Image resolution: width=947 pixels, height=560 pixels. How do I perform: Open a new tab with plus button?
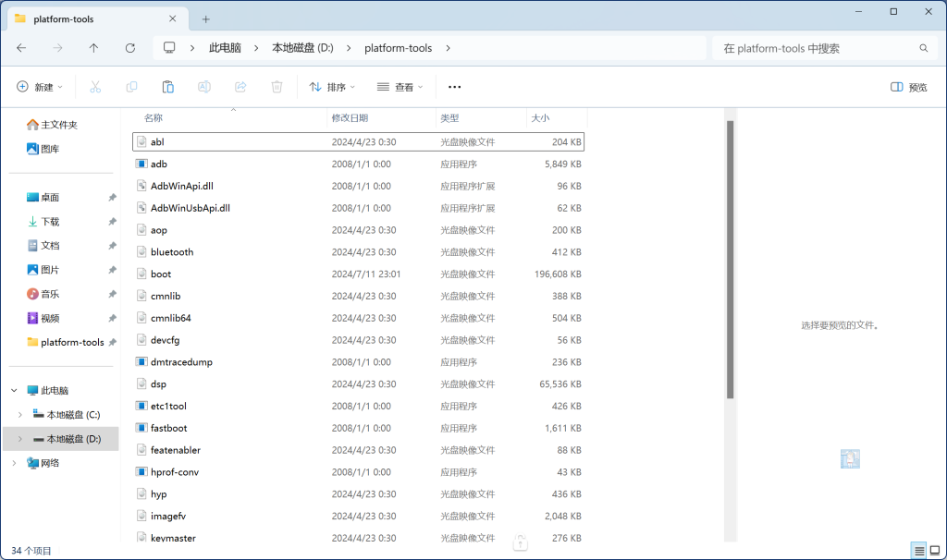206,18
